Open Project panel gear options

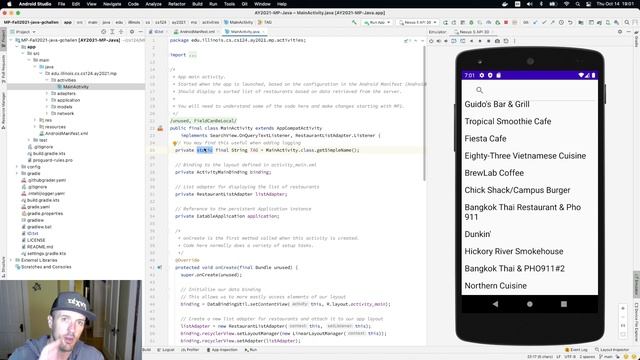tap(132, 31)
